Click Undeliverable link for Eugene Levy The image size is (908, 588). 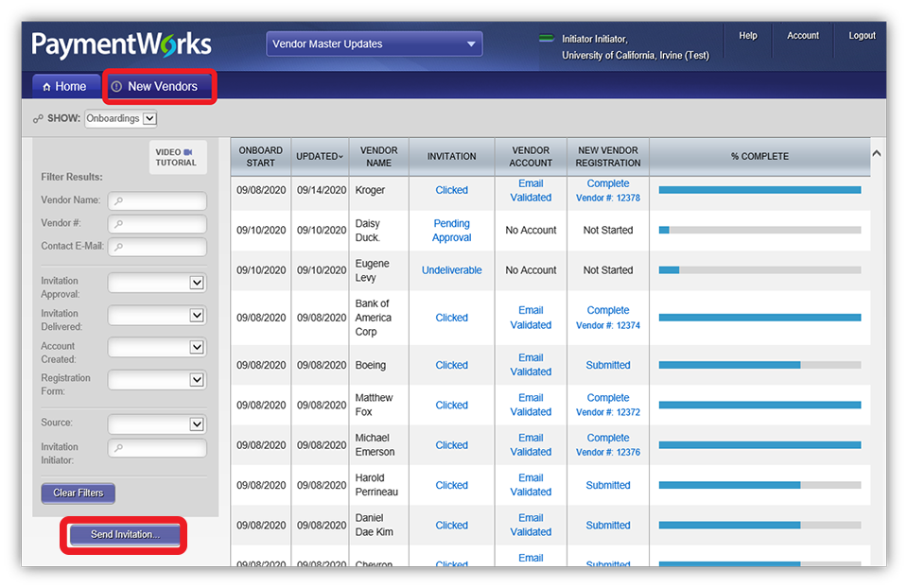[452, 270]
